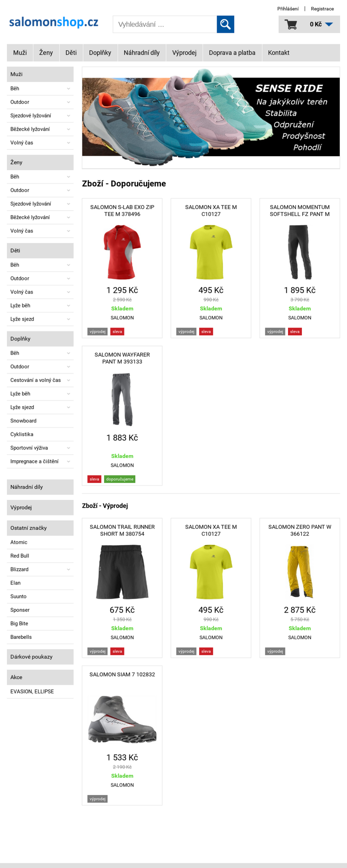
Task: Open the yellow Zero Pant W image
Action: click(x=300, y=572)
